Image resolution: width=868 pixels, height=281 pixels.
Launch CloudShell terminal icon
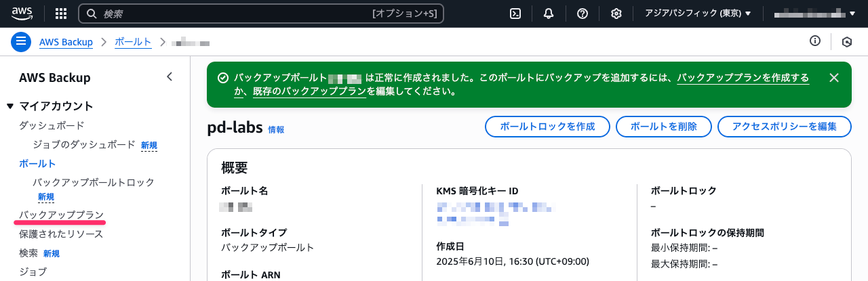click(515, 14)
